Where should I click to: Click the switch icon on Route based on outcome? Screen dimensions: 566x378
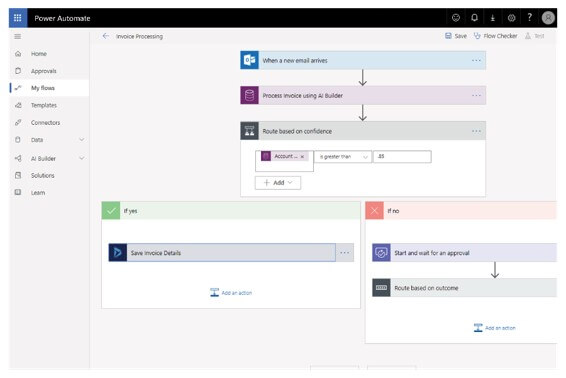point(381,288)
